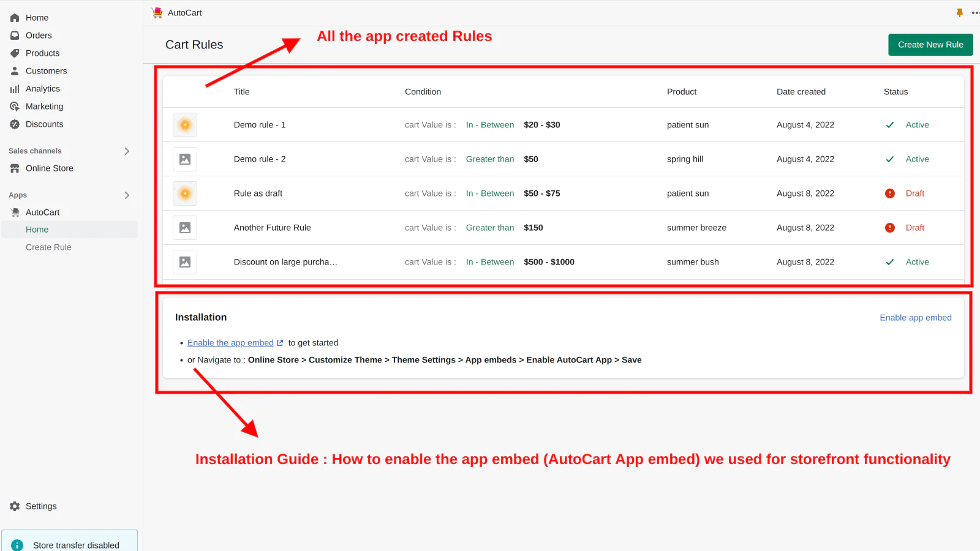Select AutoCart Home sub-item
The image size is (980, 551).
coord(69,230)
